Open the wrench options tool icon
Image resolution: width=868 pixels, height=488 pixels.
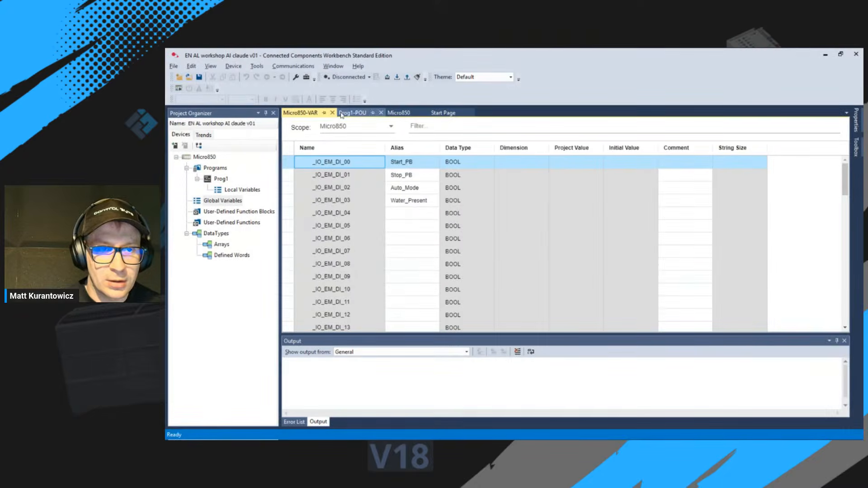(x=296, y=77)
